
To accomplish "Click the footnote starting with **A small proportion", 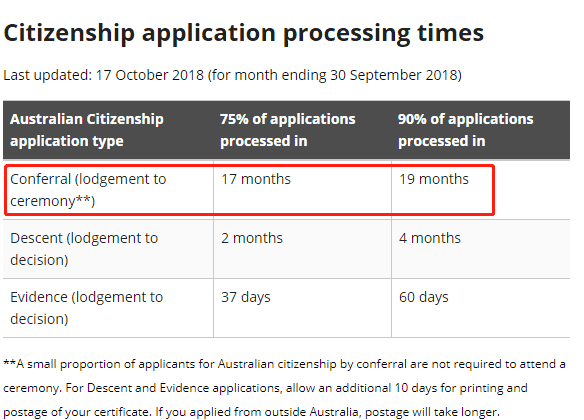I will [x=285, y=364].
